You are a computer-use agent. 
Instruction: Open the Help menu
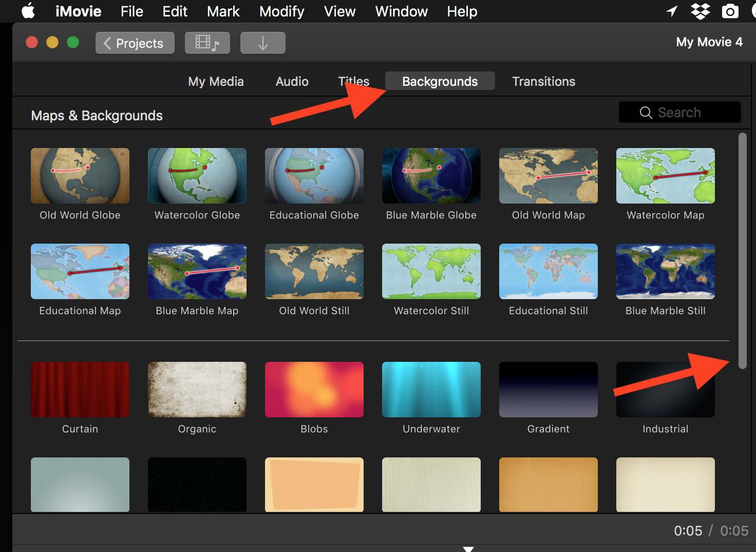[462, 11]
